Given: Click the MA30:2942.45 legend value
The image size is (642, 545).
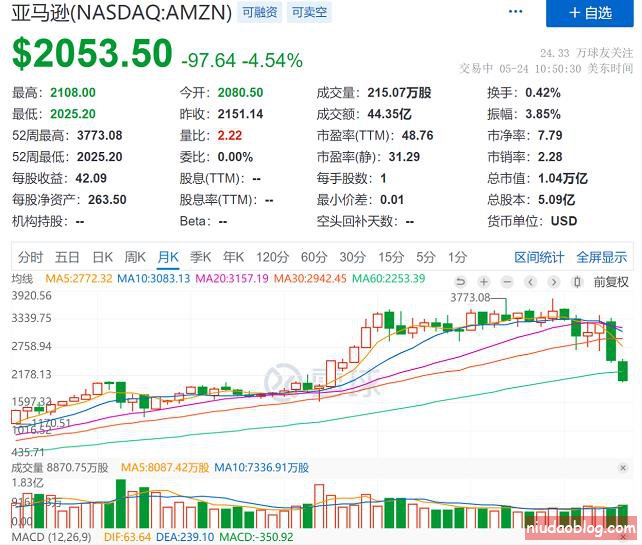Looking at the screenshot, I should pos(310,278).
